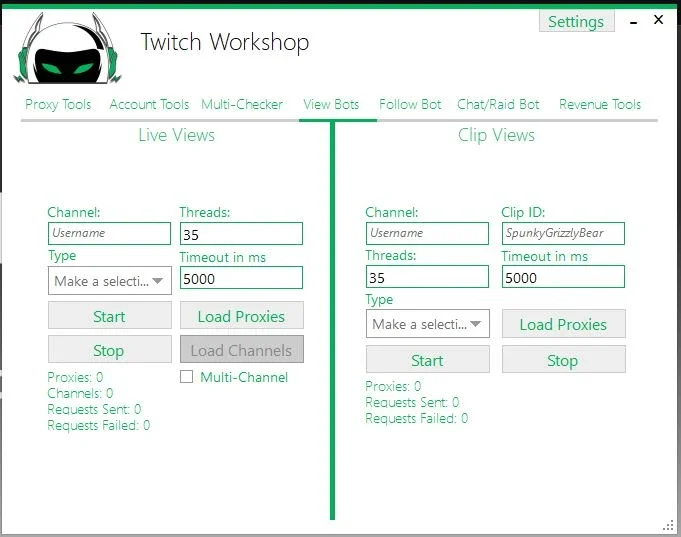This screenshot has height=537, width=681.
Task: Open the Multi-Checker tab
Action: point(241,104)
